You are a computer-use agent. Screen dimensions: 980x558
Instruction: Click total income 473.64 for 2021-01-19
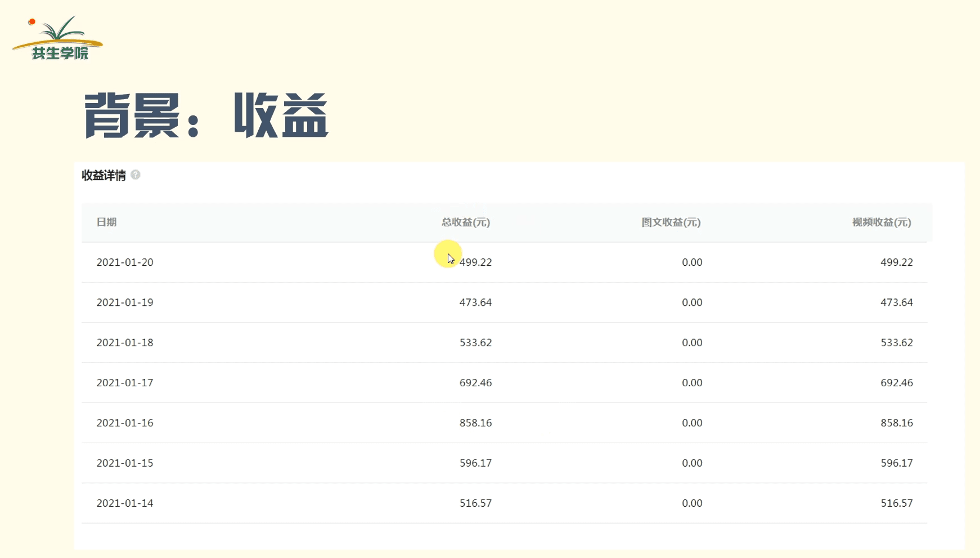(x=475, y=302)
